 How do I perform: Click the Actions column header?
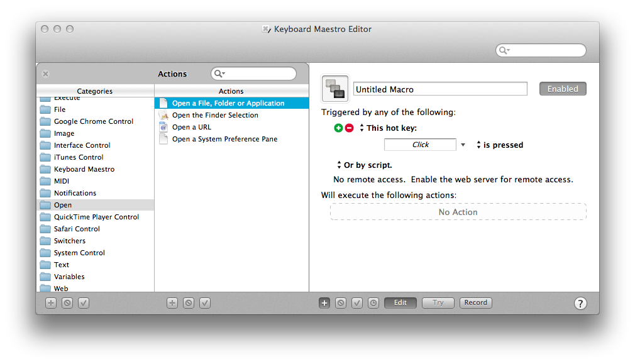coord(231,91)
